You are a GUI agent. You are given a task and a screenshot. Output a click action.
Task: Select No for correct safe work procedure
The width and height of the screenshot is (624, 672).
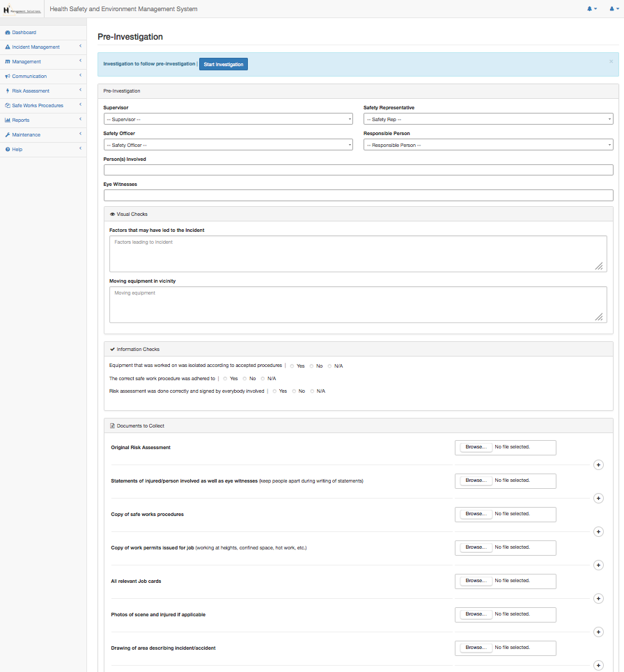[x=245, y=378]
